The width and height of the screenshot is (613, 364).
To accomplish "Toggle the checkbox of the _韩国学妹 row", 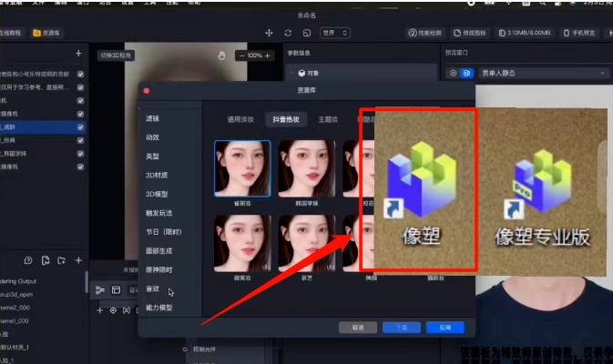I will (x=80, y=154).
